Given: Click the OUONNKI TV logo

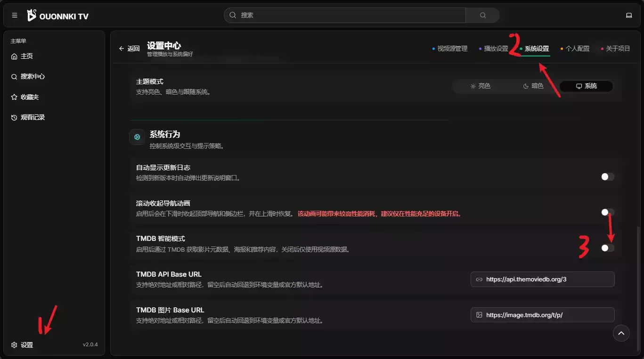Looking at the screenshot, I should [57, 16].
